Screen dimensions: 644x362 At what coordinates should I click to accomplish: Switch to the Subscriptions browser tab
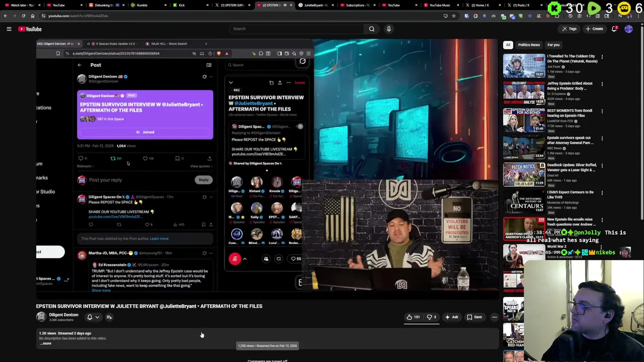(357, 5)
